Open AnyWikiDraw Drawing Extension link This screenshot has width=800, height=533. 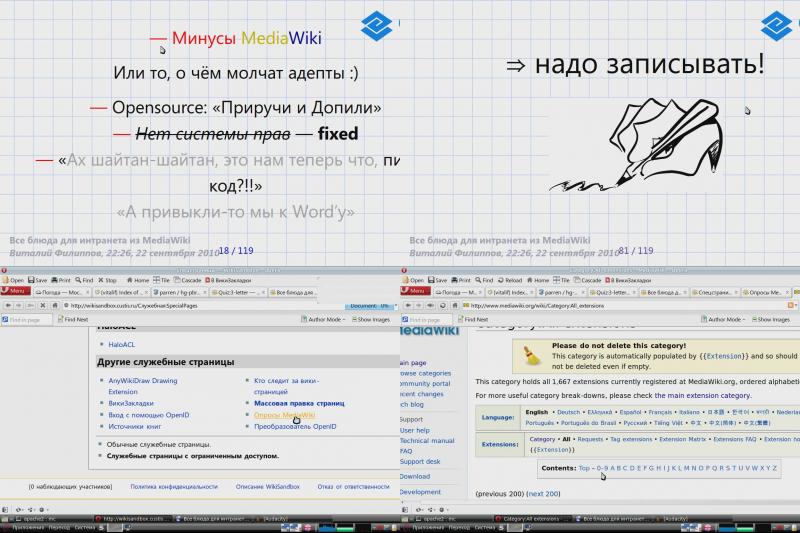(143, 386)
